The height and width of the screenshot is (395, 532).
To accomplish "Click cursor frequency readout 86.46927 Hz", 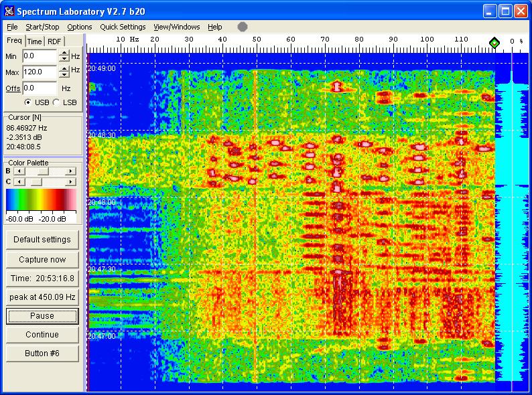I will tap(26, 128).
